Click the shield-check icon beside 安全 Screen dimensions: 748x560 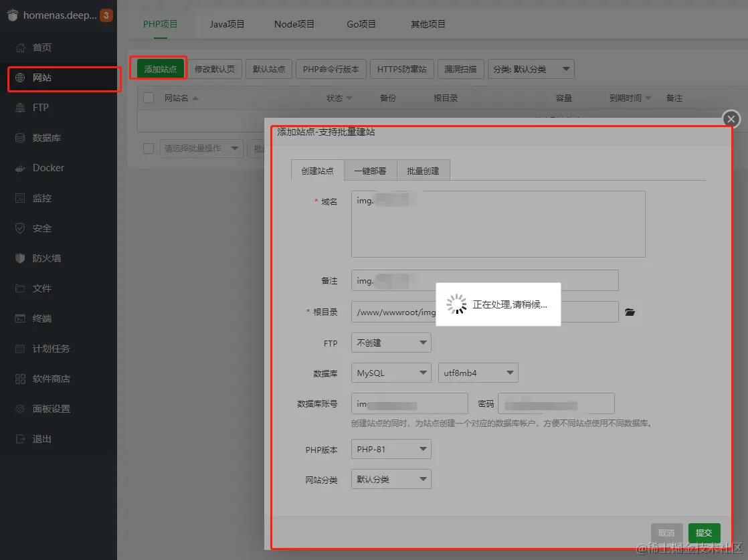tap(20, 228)
